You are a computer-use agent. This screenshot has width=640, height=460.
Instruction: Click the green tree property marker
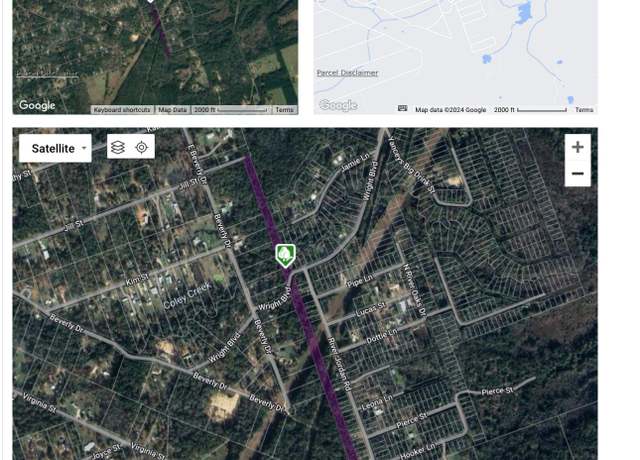pos(285,256)
